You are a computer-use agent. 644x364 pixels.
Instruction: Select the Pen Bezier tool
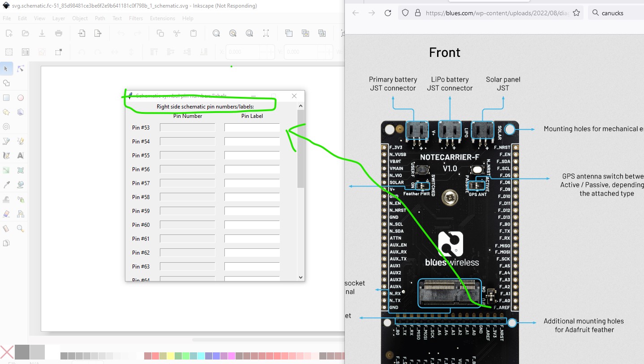[x=6, y=141]
